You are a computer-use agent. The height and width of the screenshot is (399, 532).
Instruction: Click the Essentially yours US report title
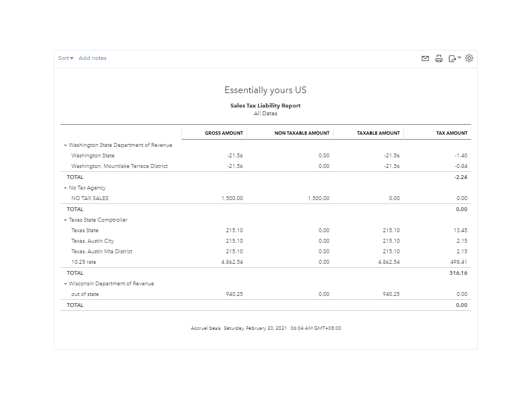265,90
